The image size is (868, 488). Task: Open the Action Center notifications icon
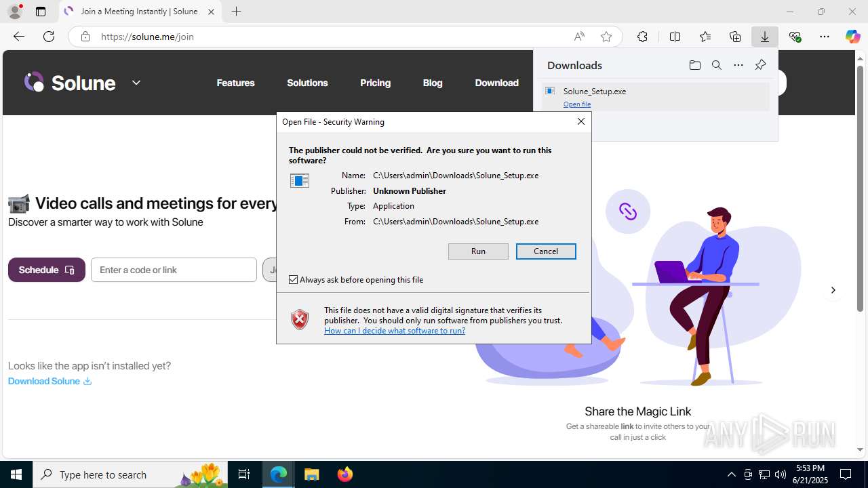pyautogui.click(x=846, y=474)
